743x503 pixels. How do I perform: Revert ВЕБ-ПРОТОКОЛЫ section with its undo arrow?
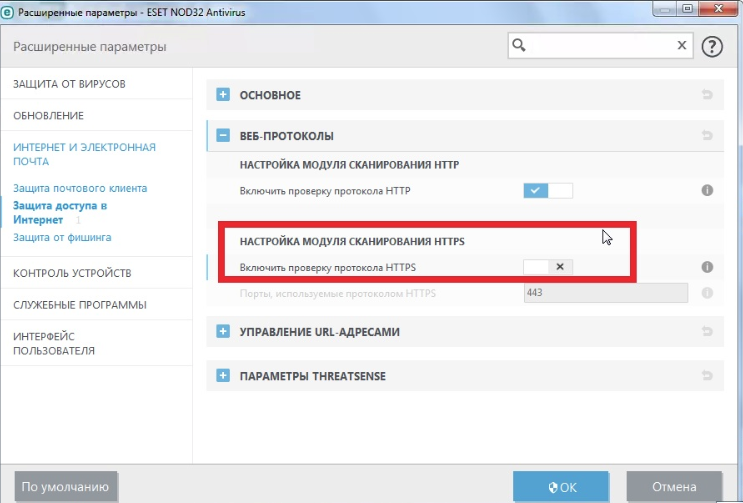click(x=707, y=135)
